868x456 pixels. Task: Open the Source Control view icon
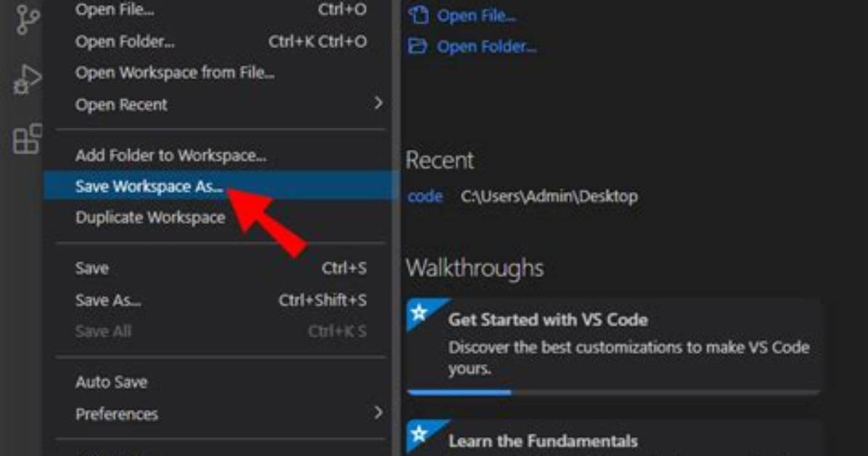[27, 20]
